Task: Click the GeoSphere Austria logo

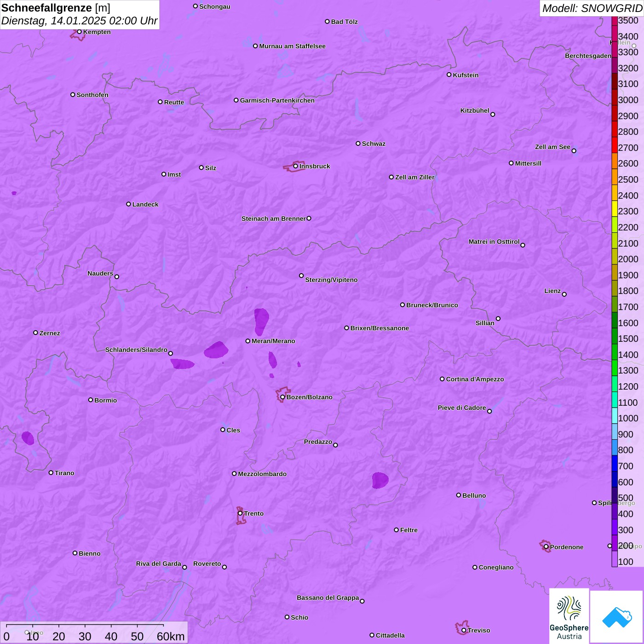Action: tap(569, 616)
